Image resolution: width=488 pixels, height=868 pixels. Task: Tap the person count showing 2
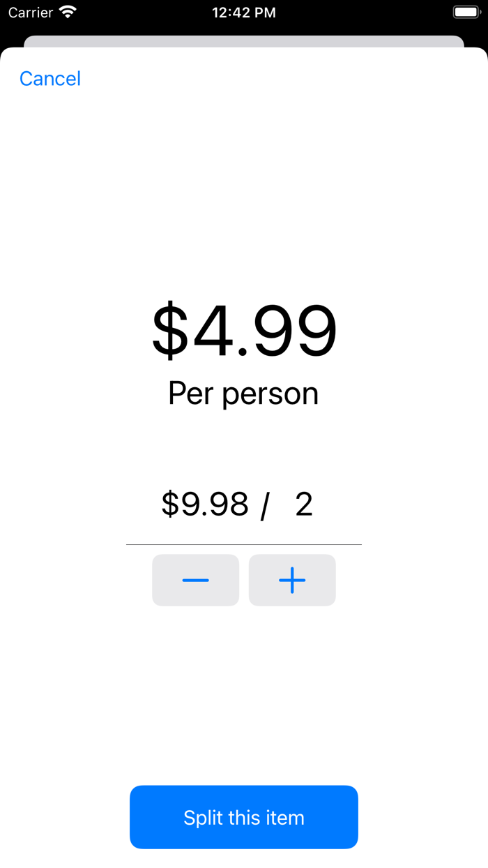coord(305,504)
